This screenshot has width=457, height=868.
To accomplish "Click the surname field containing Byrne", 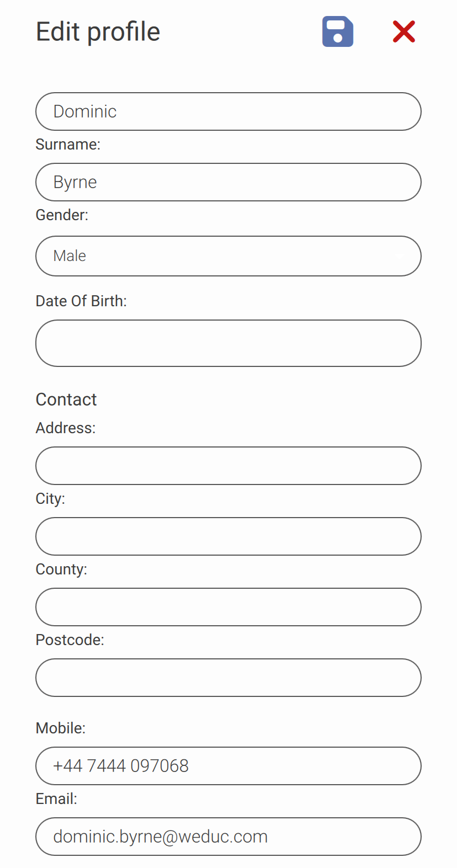I will click(x=228, y=182).
